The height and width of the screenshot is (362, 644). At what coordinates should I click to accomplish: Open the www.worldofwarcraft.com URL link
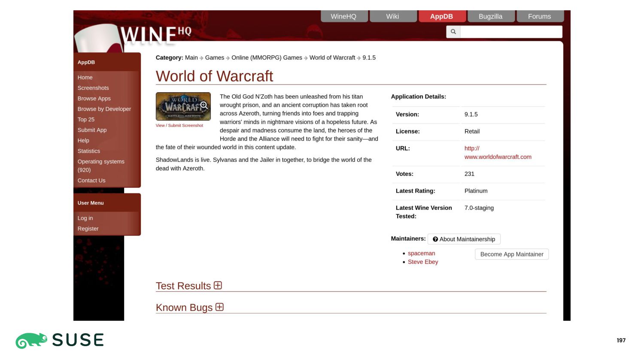point(498,153)
